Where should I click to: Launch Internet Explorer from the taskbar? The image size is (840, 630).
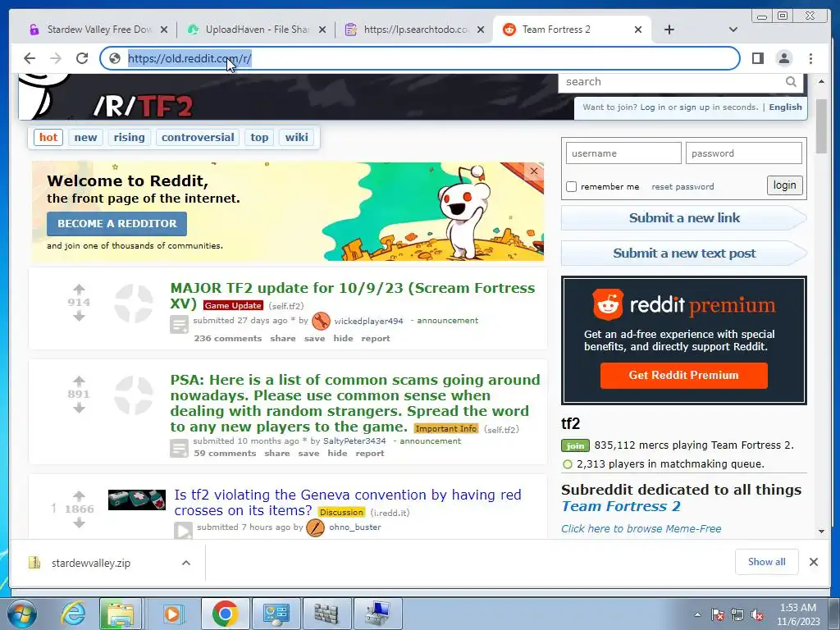(73, 614)
